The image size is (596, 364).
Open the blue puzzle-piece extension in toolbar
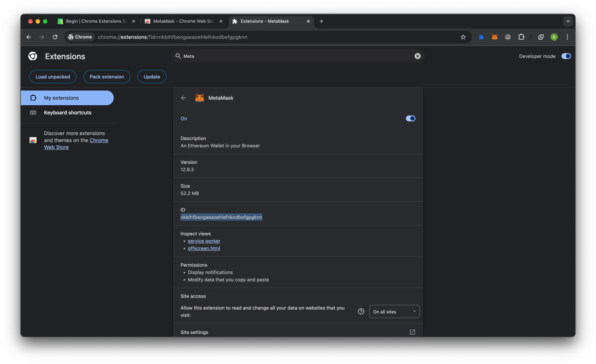481,37
